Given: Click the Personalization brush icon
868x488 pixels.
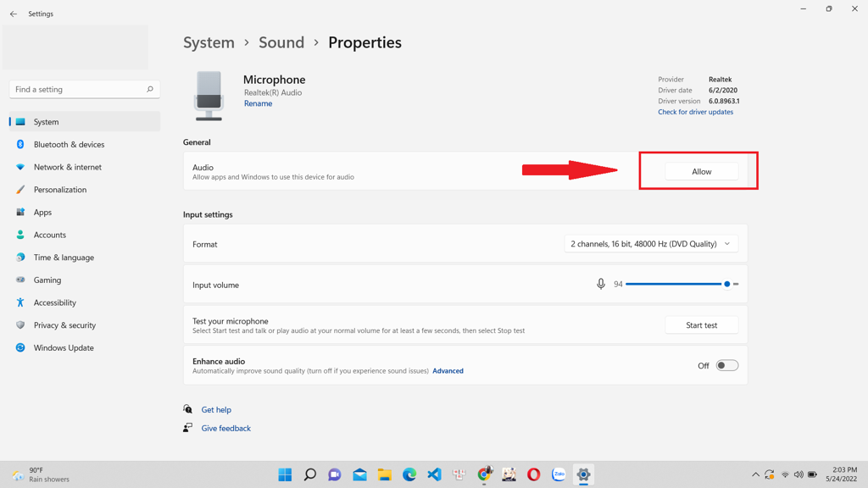Looking at the screenshot, I should (x=20, y=190).
